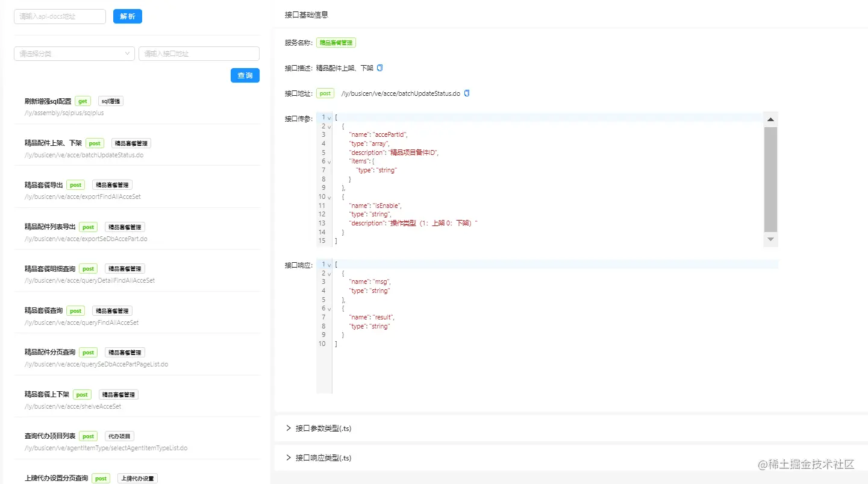Click the 接口基础信息 header
The image size is (868, 484).
coord(307,14)
